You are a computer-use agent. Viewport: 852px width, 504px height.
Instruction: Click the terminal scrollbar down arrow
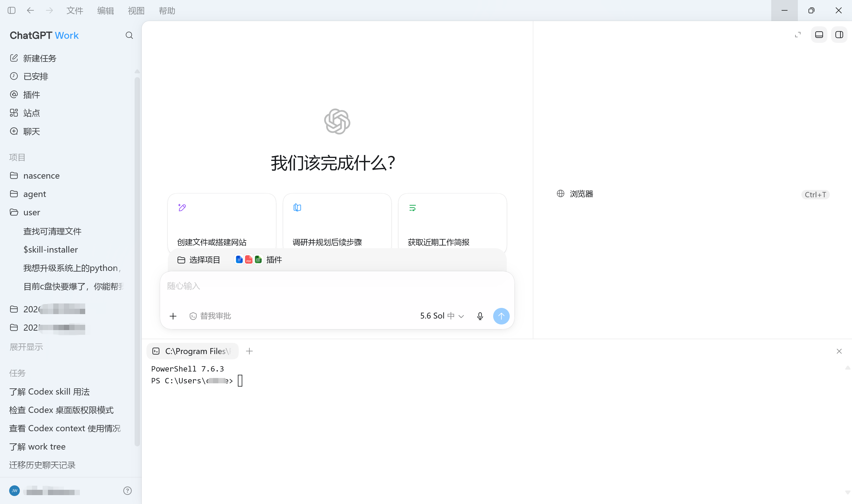848,492
